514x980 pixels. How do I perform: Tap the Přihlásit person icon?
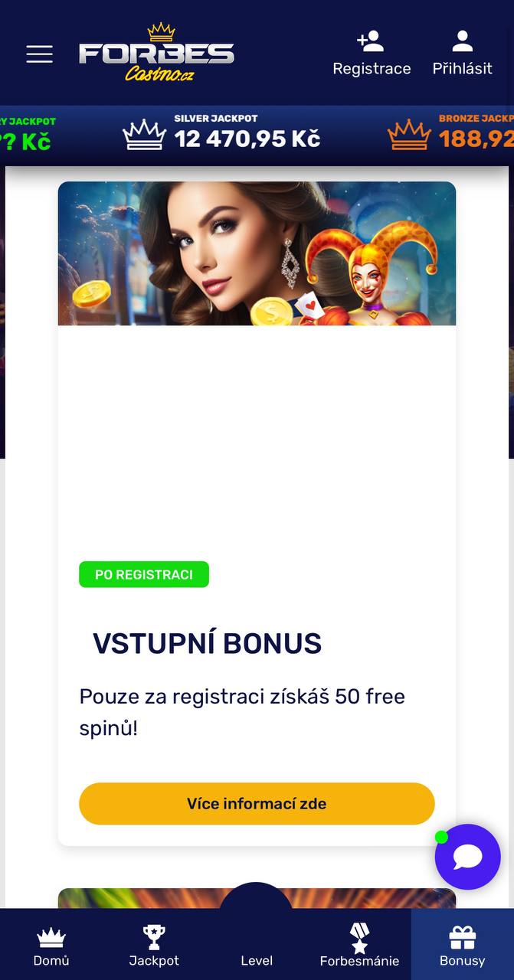click(462, 41)
